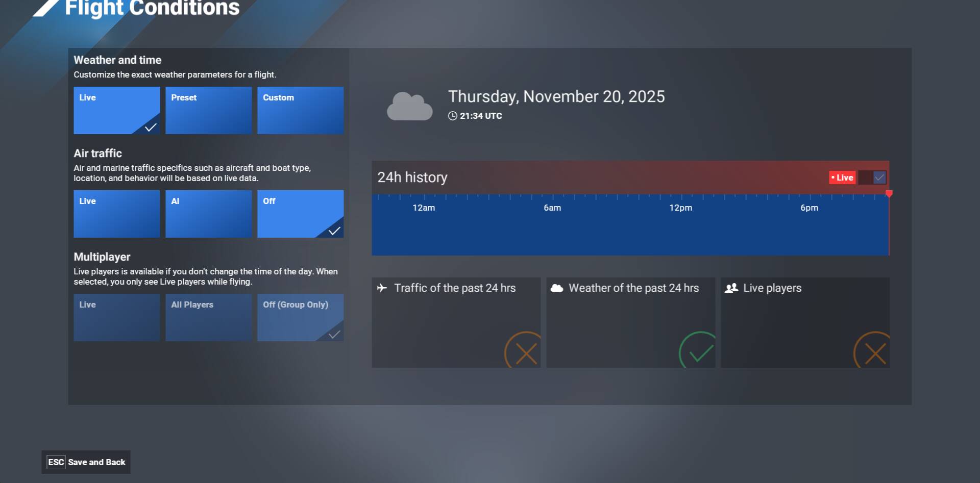Enable Live air traffic tile
This screenshot has width=980, height=483.
(x=116, y=214)
